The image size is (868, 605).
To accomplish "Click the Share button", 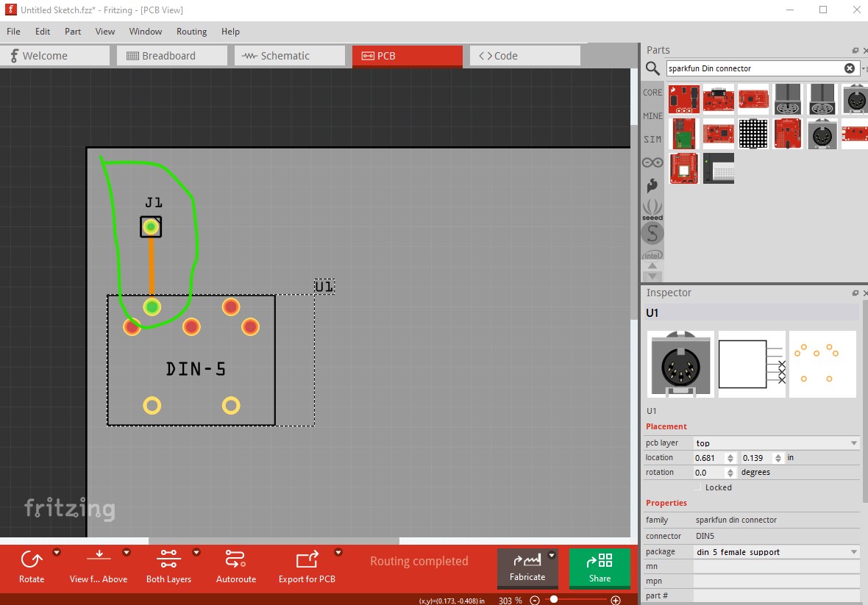I will click(x=600, y=568).
